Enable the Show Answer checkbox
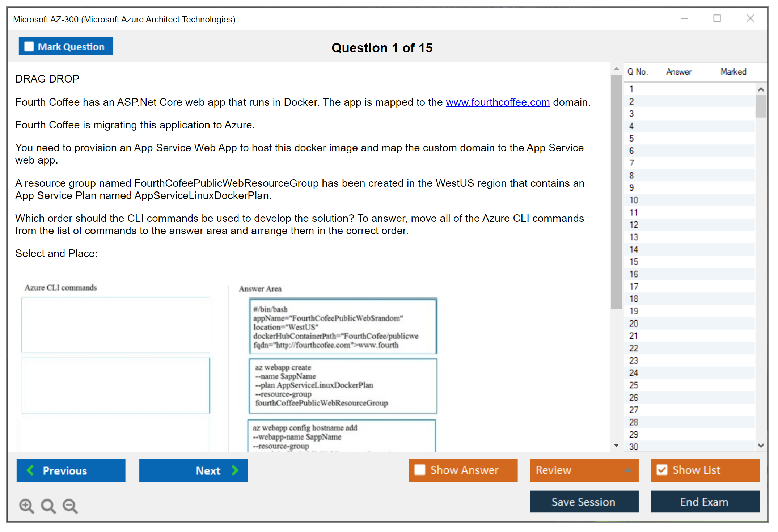 (x=420, y=470)
